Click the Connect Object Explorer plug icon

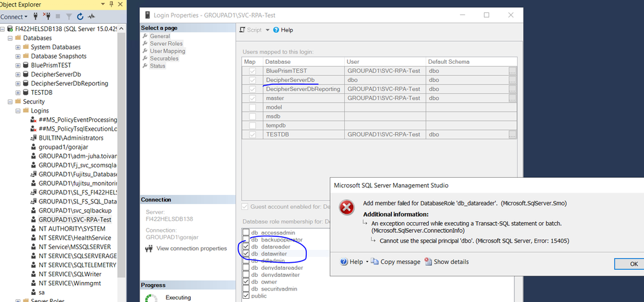[35, 16]
